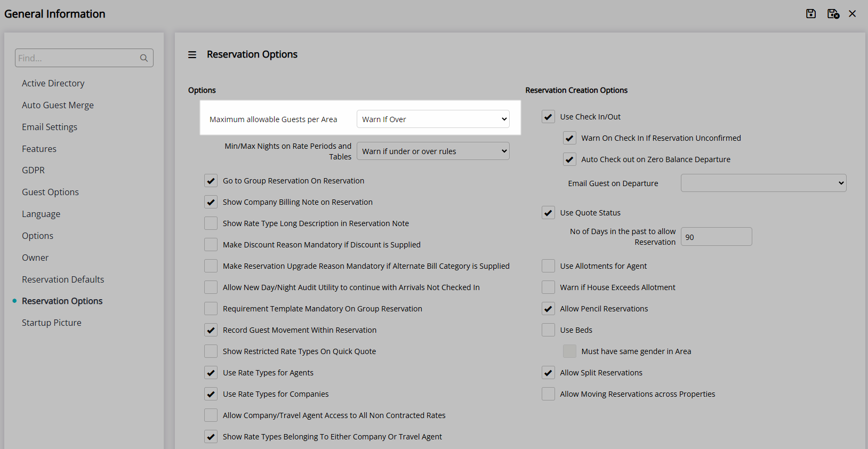Open Owner settings
Viewport: 868px width, 449px height.
[x=35, y=258]
